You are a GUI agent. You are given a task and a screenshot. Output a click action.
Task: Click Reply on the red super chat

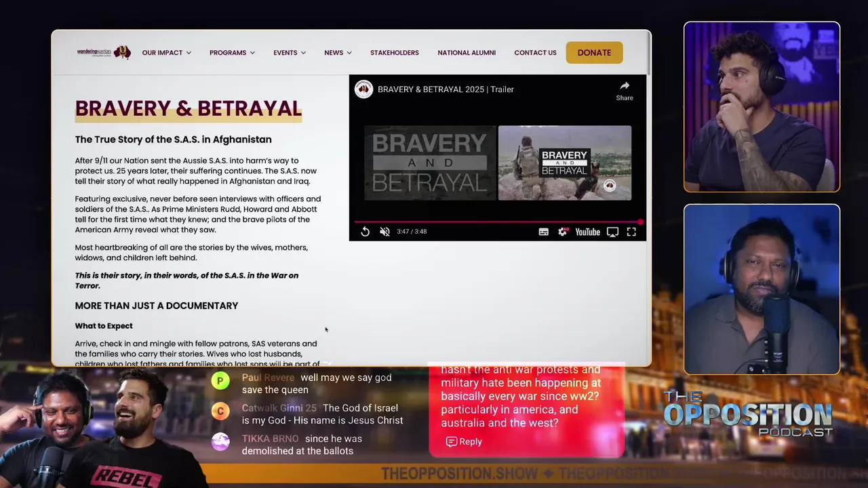coord(464,441)
